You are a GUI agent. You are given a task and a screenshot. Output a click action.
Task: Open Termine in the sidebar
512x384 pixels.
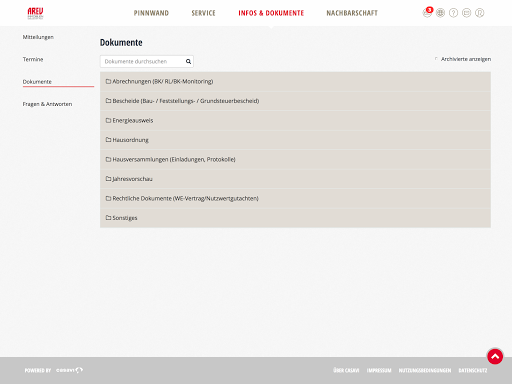coord(33,59)
